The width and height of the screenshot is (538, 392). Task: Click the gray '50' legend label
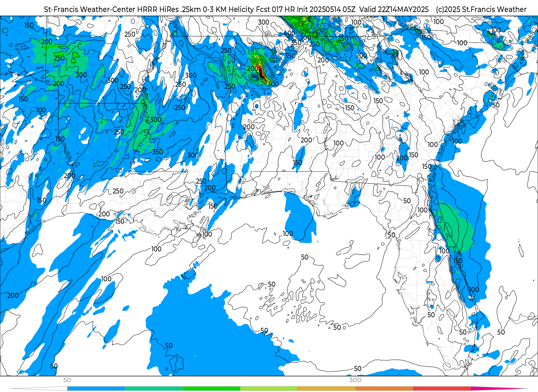[67, 380]
